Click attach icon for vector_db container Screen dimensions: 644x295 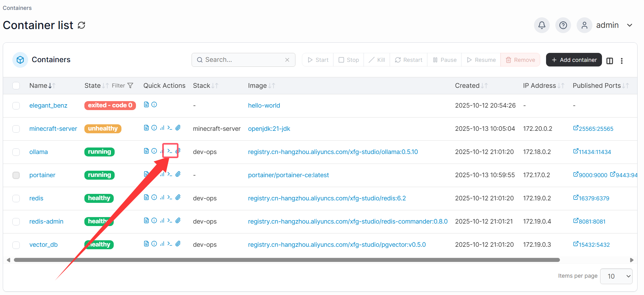[178, 244]
